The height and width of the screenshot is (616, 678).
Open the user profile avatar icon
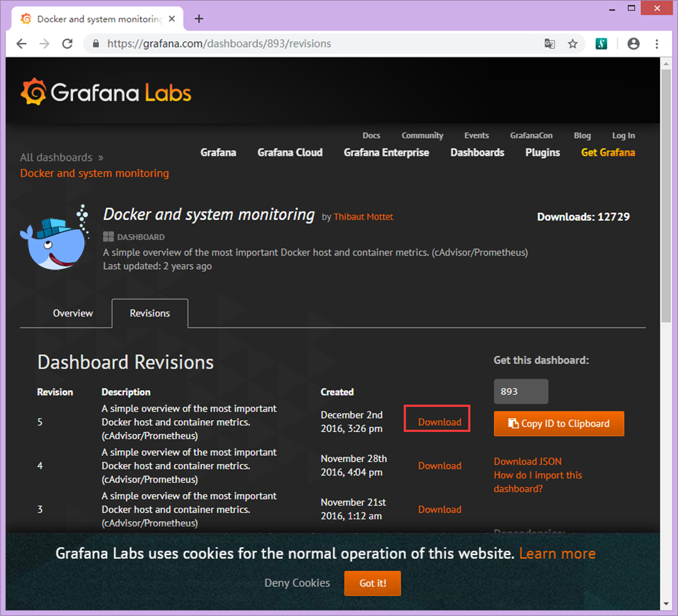[x=633, y=44]
